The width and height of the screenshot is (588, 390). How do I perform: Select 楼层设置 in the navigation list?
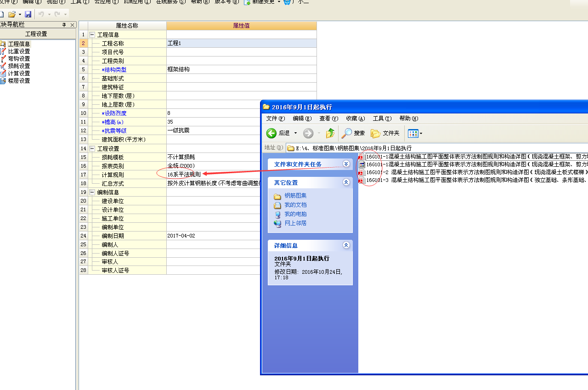[19, 81]
